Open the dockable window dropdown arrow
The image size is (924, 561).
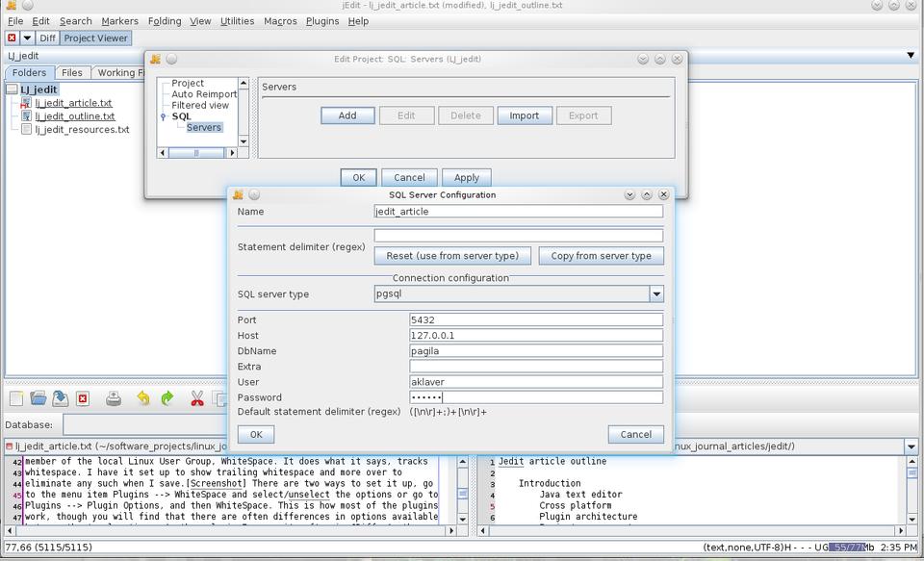[27, 38]
